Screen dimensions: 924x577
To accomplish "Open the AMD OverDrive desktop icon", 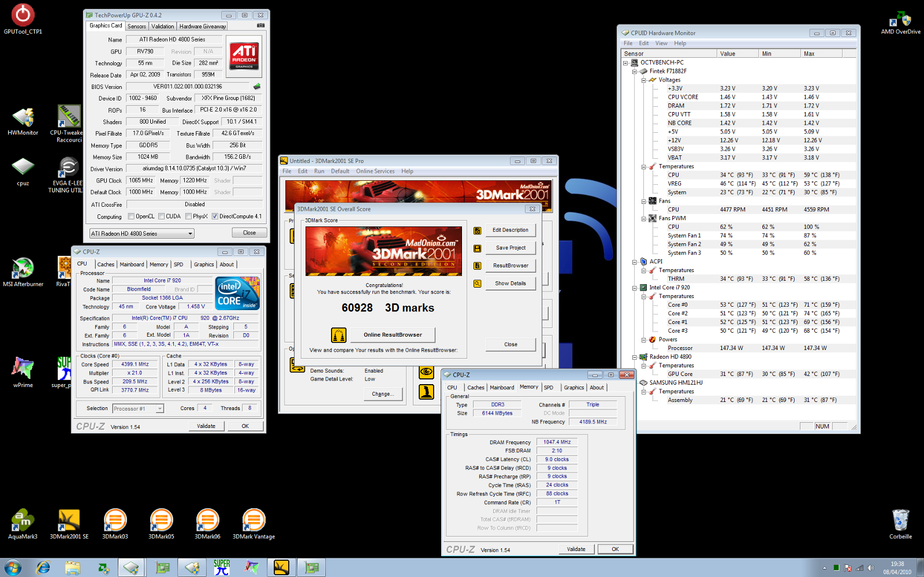I will click(x=900, y=22).
